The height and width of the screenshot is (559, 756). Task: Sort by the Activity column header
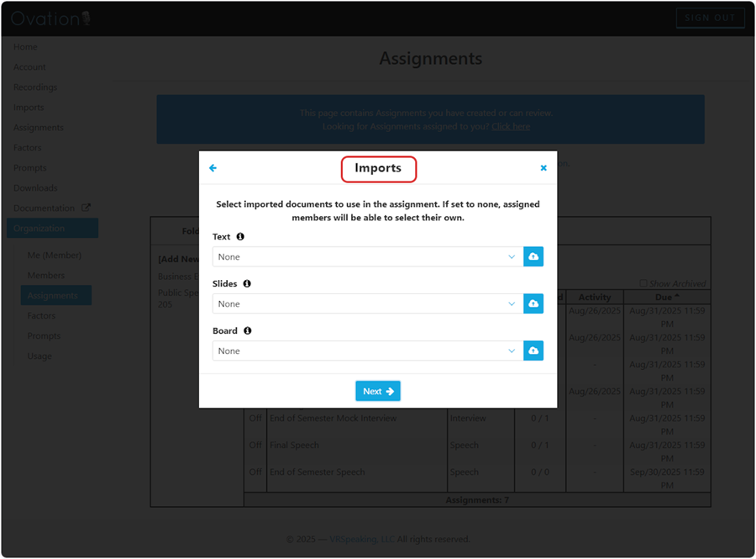pos(595,297)
